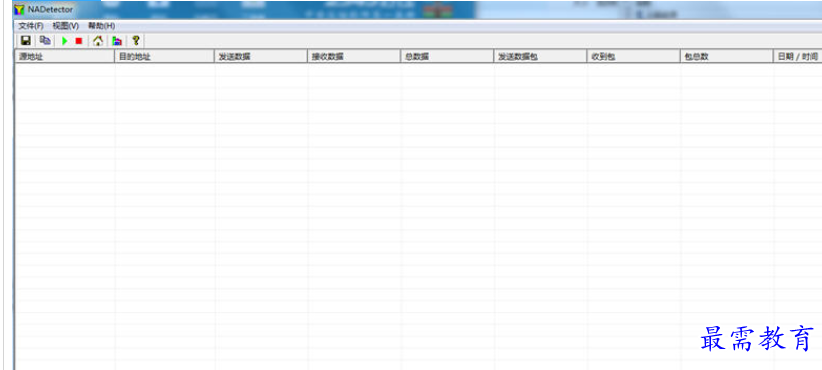Open the 帮助(H) menu
Screen dimensions: 822x370
pos(101,26)
